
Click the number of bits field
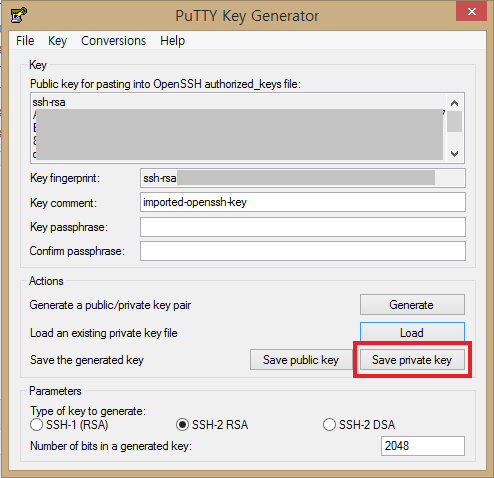click(x=423, y=446)
